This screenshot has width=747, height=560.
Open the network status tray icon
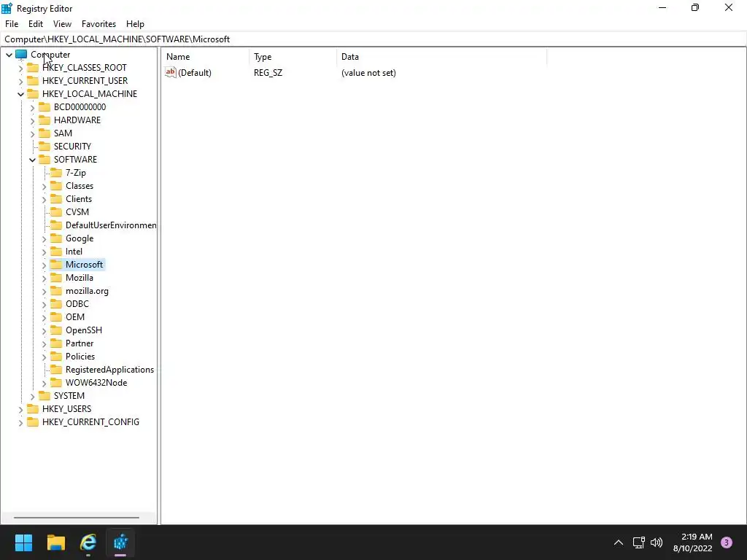pyautogui.click(x=638, y=542)
